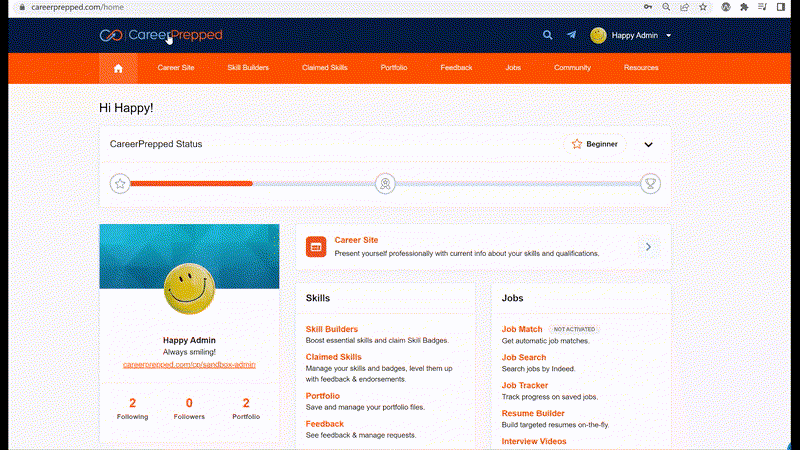
Task: Open Resources nav item
Action: 641,67
